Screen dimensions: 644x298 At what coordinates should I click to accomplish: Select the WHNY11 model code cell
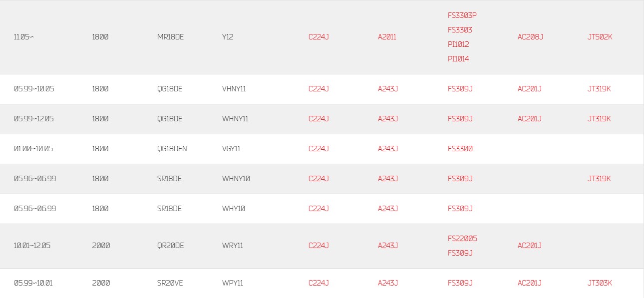235,118
